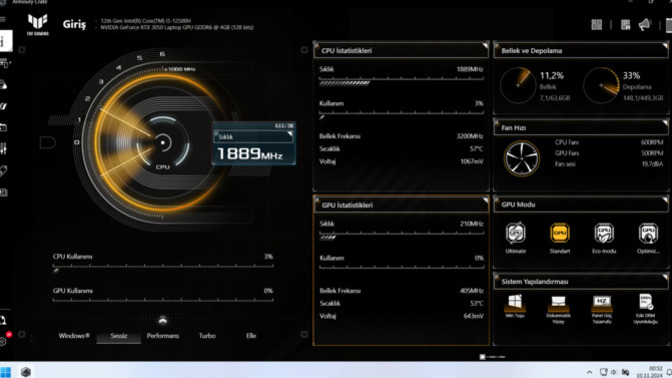The height and width of the screenshot is (378, 672).
Task: Click the Armoury Crate taskbar icon
Action: (x=26, y=372)
